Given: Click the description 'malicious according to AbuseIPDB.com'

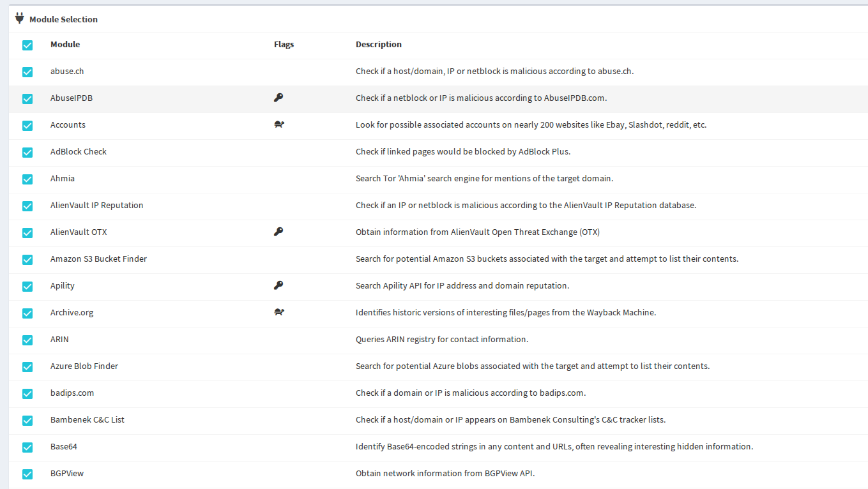Looking at the screenshot, I should [x=481, y=98].
